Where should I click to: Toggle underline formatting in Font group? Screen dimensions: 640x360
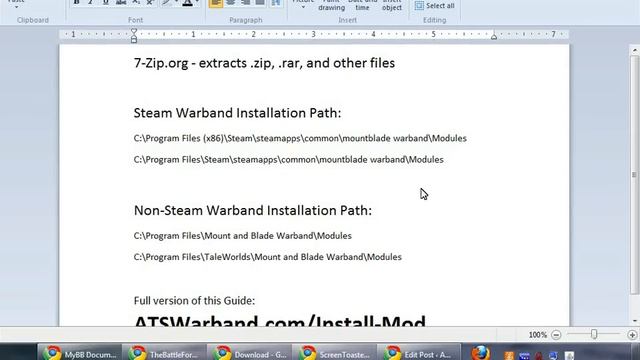106,3
